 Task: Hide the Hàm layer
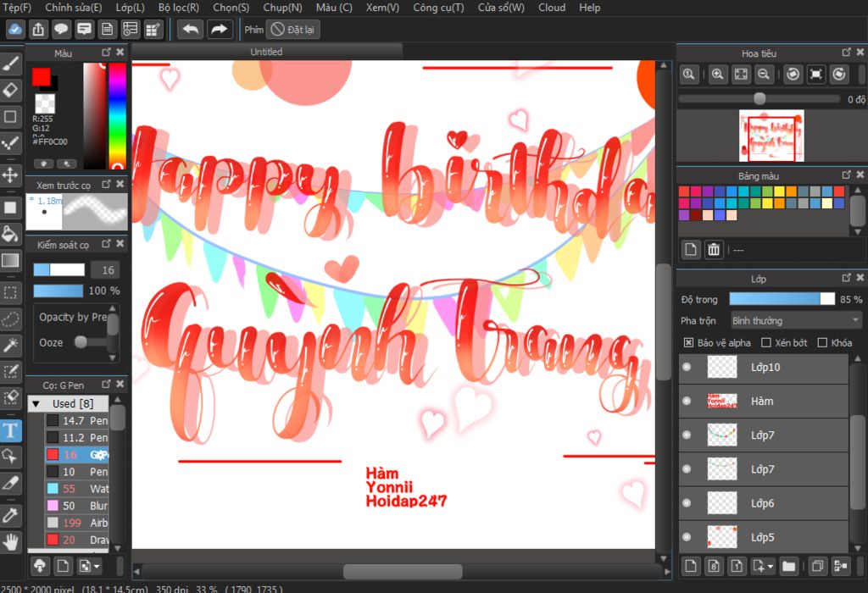687,401
